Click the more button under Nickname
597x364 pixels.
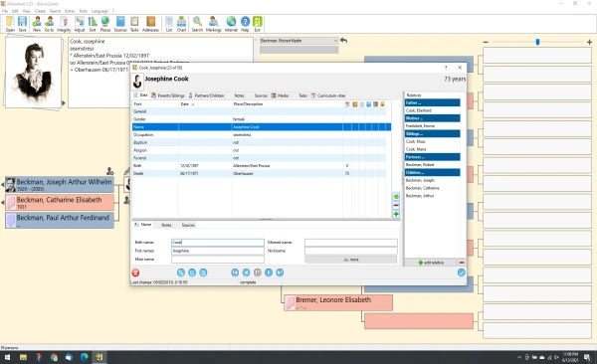pyautogui.click(x=350, y=260)
